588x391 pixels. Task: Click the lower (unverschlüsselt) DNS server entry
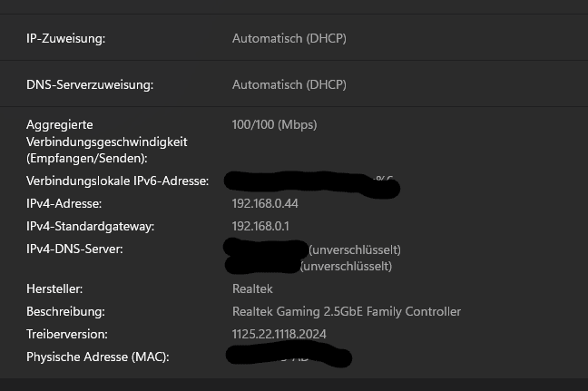(x=346, y=267)
